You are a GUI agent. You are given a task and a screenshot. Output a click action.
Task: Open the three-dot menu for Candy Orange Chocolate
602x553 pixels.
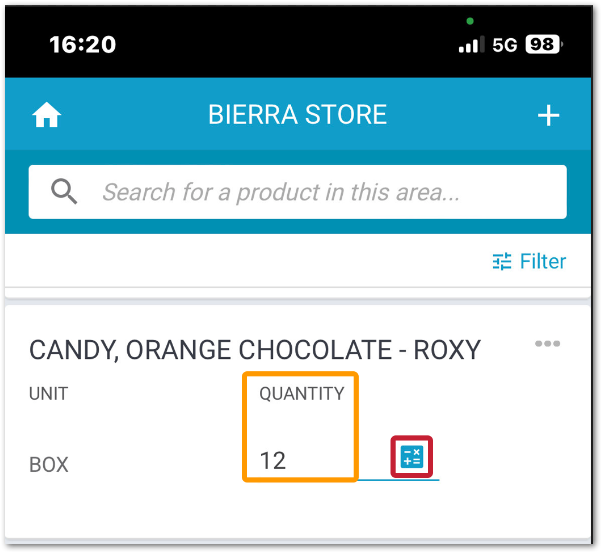click(547, 343)
